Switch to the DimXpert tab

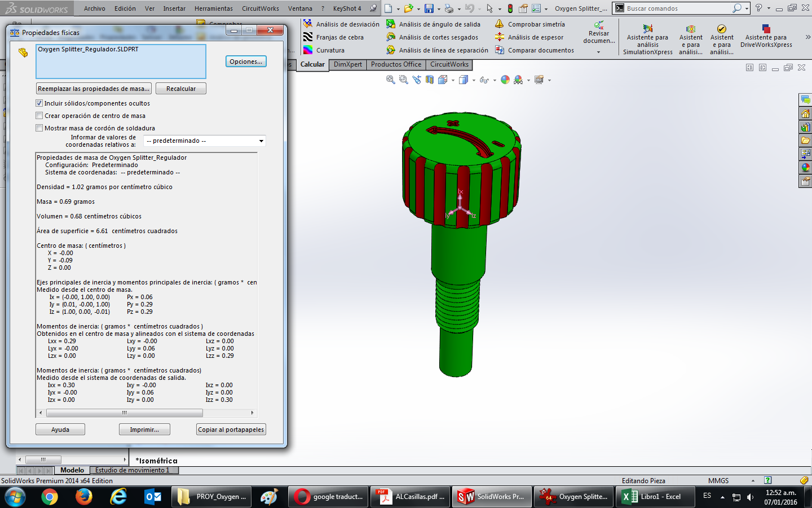coord(348,64)
